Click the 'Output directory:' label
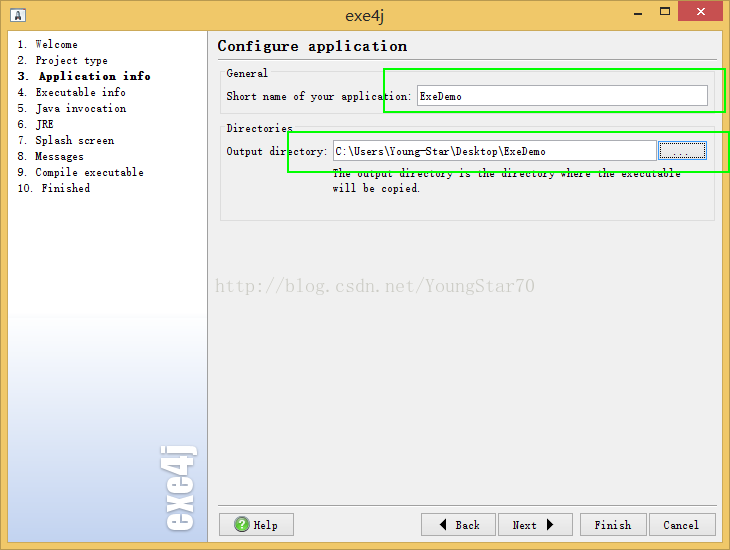730x550 pixels. 277,151
